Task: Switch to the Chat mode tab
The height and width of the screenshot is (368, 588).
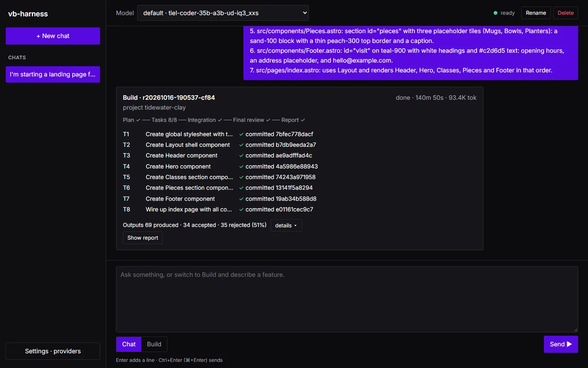Action: point(129,344)
